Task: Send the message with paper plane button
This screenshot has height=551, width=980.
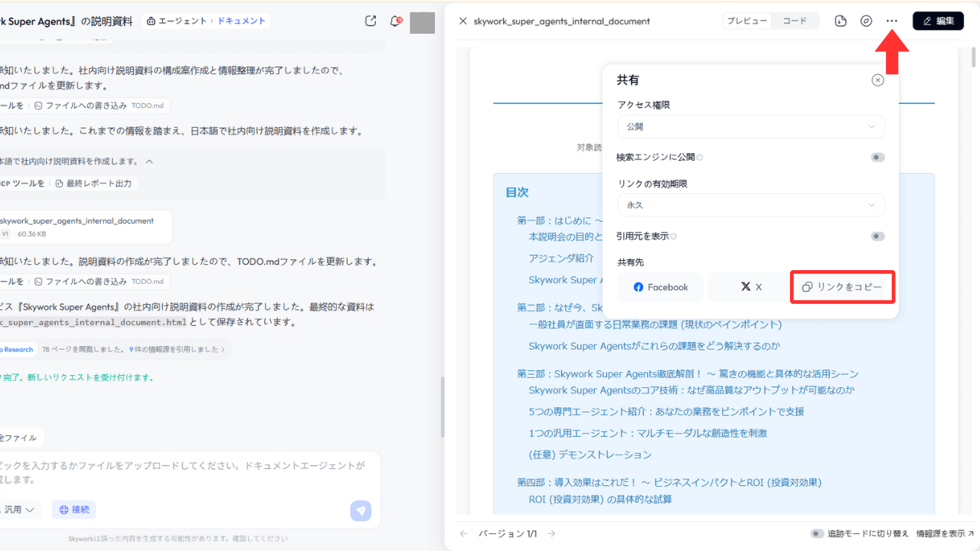Action: [x=361, y=510]
